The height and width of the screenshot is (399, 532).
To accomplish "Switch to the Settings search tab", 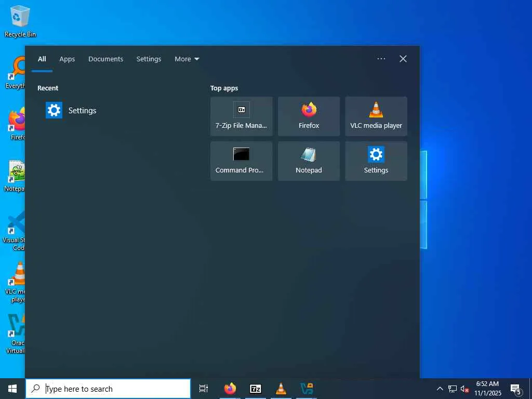I will click(149, 59).
